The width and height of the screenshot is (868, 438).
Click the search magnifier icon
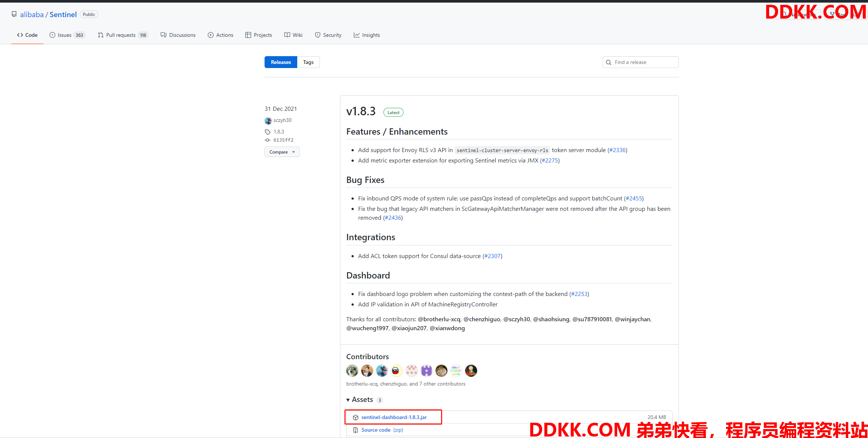(x=609, y=62)
